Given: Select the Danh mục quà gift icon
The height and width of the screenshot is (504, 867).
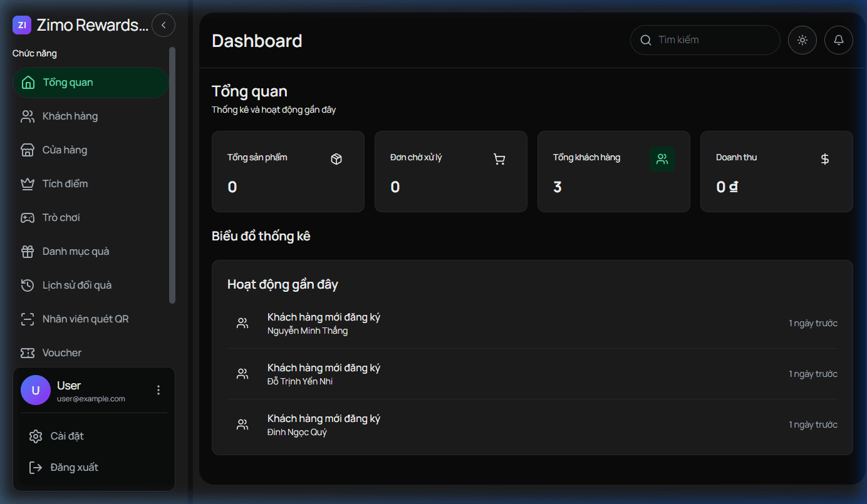Looking at the screenshot, I should (27, 251).
